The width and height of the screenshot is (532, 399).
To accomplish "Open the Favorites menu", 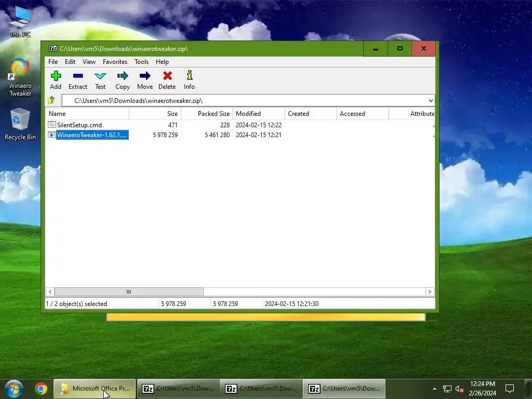I will click(115, 62).
